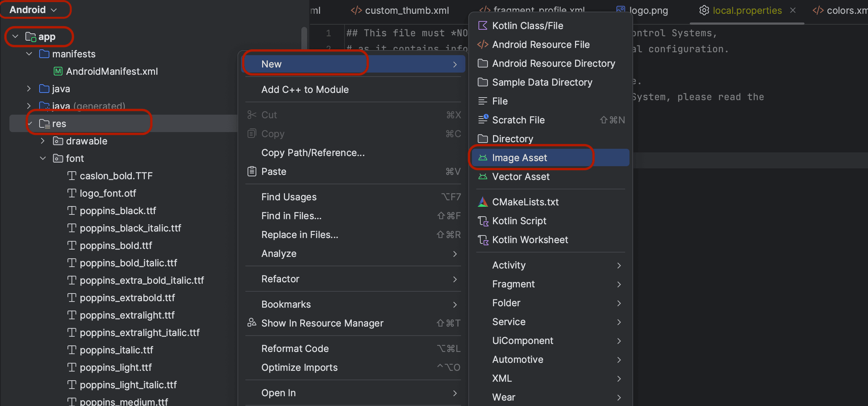Screen dimensions: 868x406
Task: Click the CMakeLists.txt triangle icon
Action: [x=482, y=202]
